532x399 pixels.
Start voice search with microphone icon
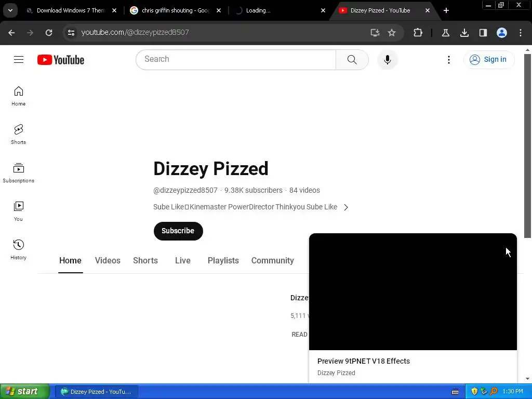click(x=387, y=60)
